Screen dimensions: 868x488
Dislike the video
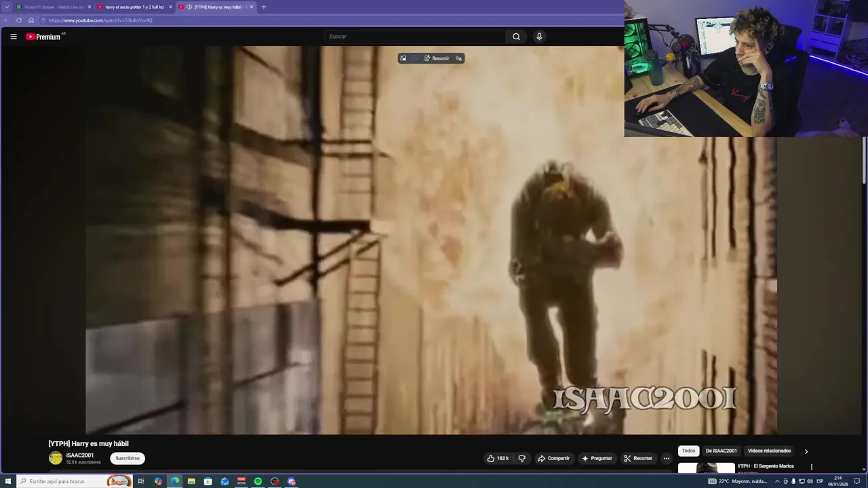click(x=521, y=458)
